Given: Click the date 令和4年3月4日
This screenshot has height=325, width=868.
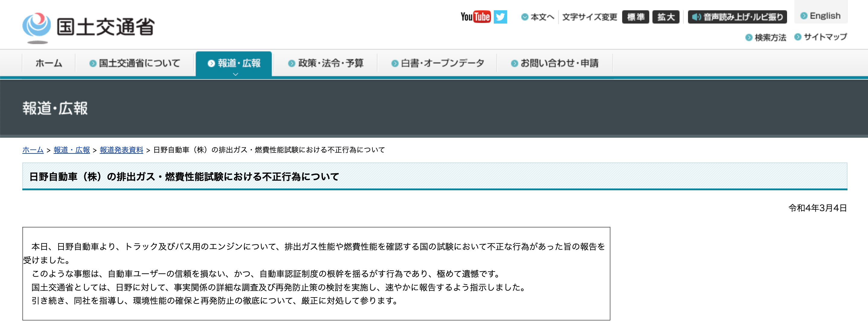Looking at the screenshot, I should tap(818, 208).
